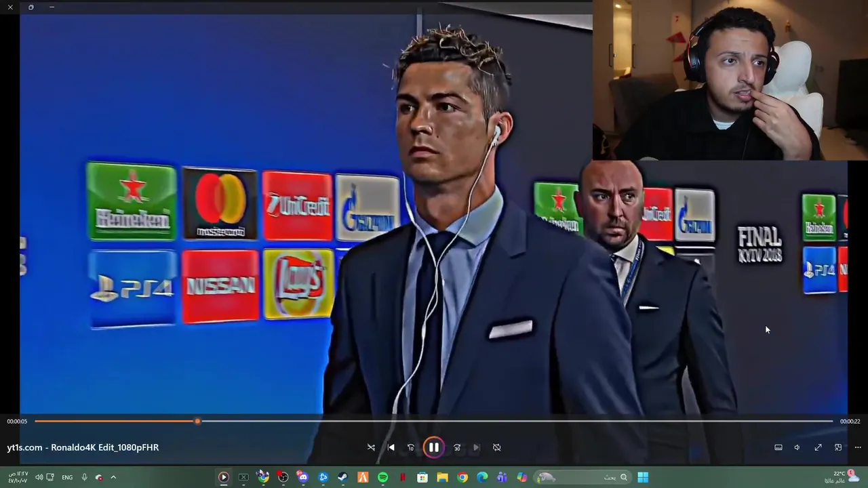Open Spotify from the taskbar

tap(382, 477)
